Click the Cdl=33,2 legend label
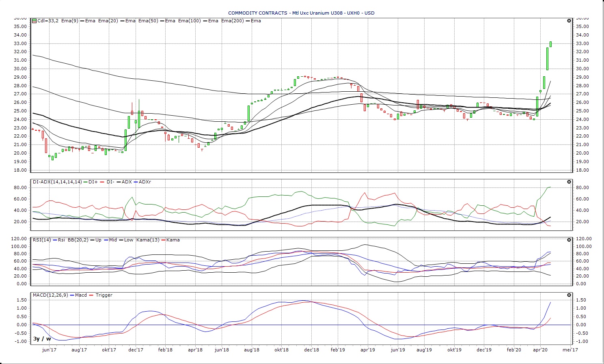Screen dimensions: 604x364 [x=47, y=21]
